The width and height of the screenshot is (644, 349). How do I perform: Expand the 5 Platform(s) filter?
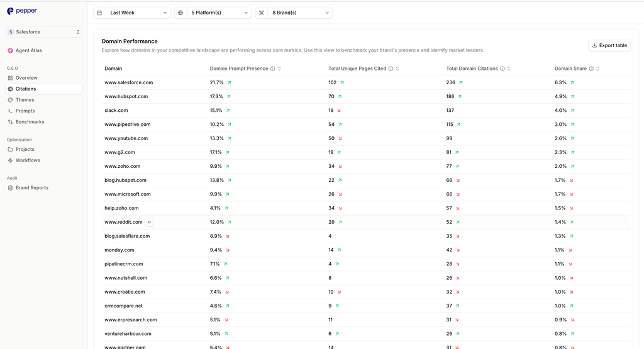coord(213,13)
